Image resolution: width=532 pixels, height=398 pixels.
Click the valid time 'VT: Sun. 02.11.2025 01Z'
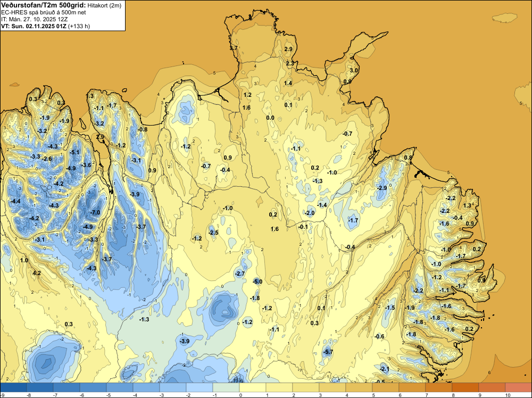34,26
